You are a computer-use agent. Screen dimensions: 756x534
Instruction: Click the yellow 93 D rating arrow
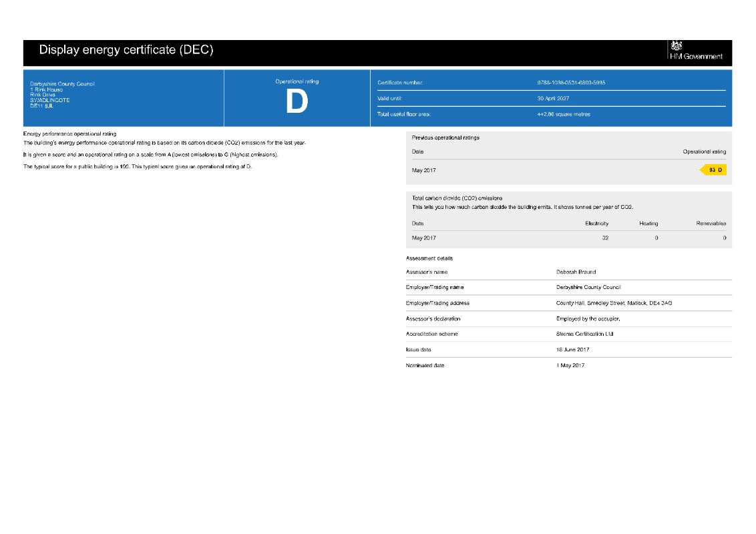point(714,170)
